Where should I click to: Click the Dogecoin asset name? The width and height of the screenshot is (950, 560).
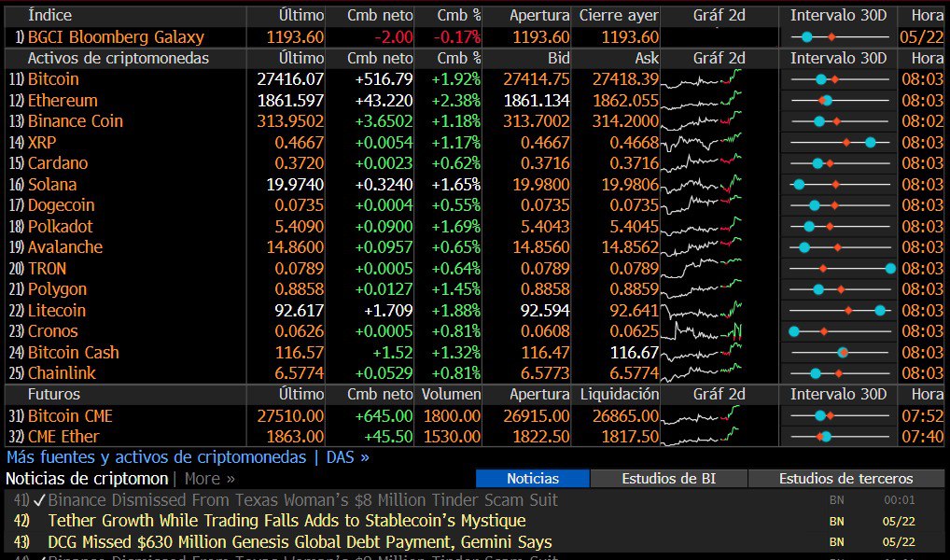point(61,205)
